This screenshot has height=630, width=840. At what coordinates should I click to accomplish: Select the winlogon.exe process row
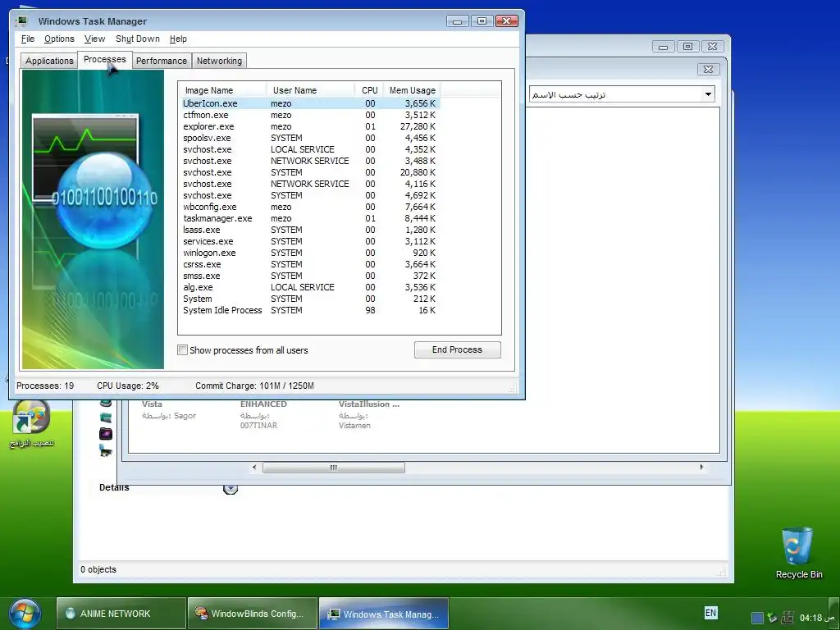(309, 253)
